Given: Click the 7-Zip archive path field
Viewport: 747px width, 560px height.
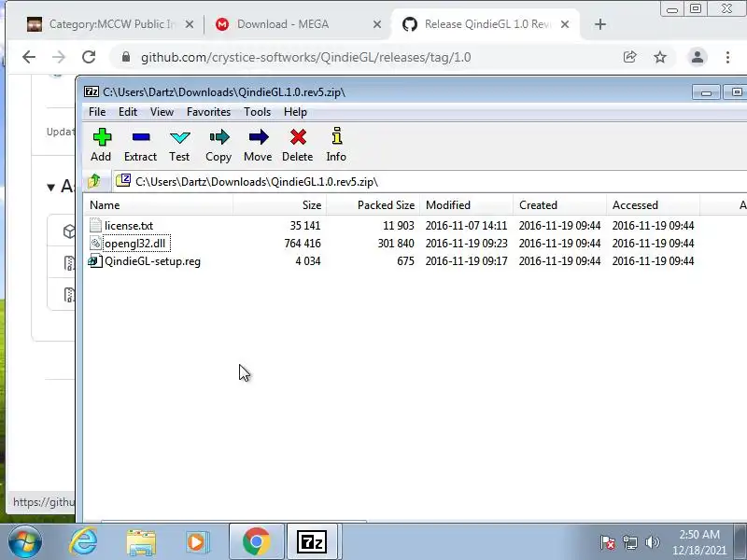Looking at the screenshot, I should click(x=429, y=181).
